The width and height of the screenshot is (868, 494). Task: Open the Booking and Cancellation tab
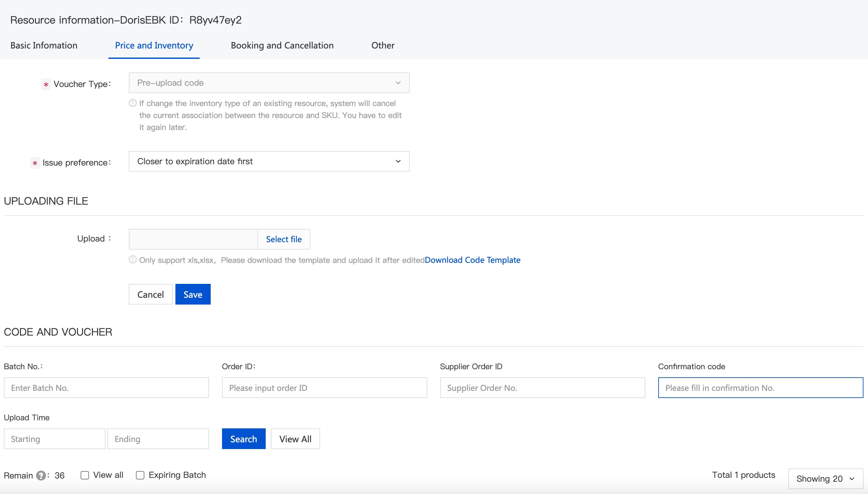click(282, 46)
